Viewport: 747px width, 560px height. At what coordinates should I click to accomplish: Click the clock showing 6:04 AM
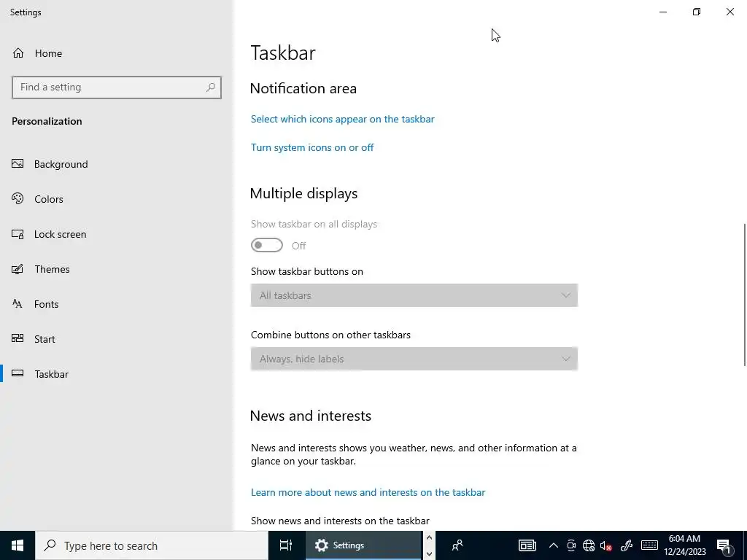click(x=684, y=545)
